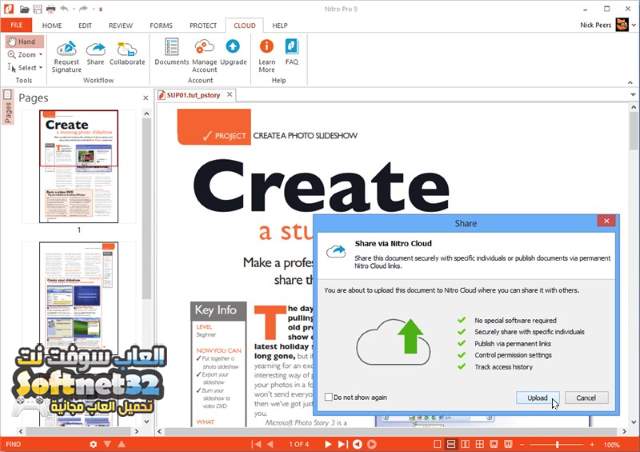This screenshot has width=640, height=452.
Task: Click the Print icon in quick access toolbar
Action: (x=51, y=9)
